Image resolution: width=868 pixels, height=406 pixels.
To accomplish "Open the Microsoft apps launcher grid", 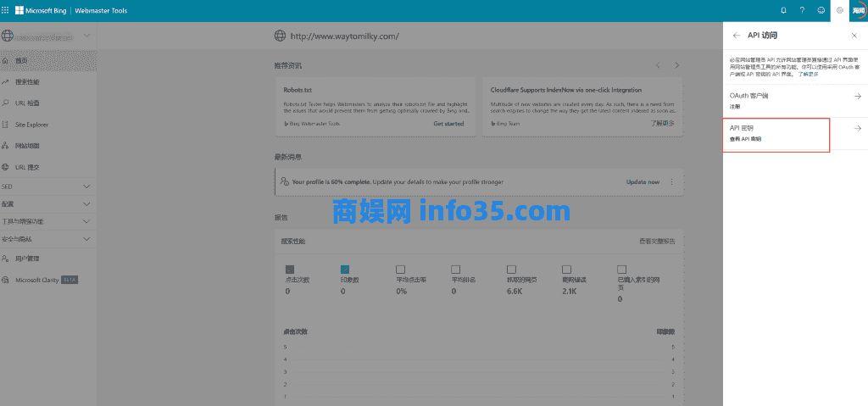I will 6,10.
